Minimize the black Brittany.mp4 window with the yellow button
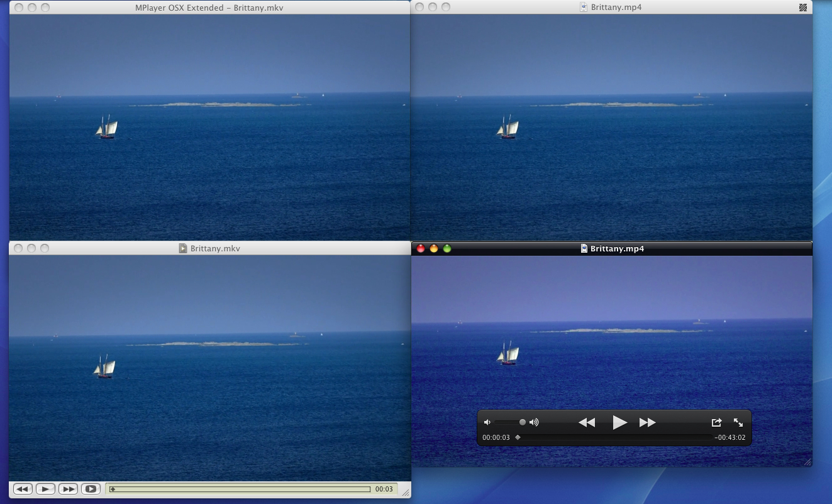 tap(434, 248)
